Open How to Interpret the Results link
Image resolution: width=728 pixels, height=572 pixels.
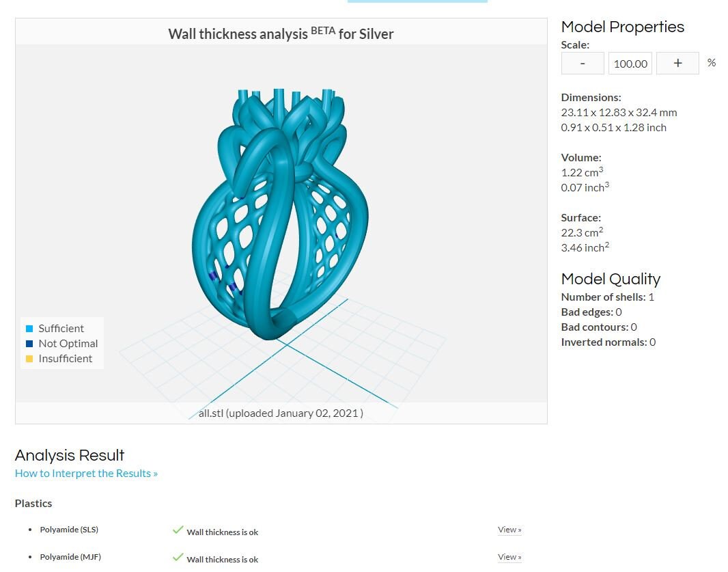(86, 473)
